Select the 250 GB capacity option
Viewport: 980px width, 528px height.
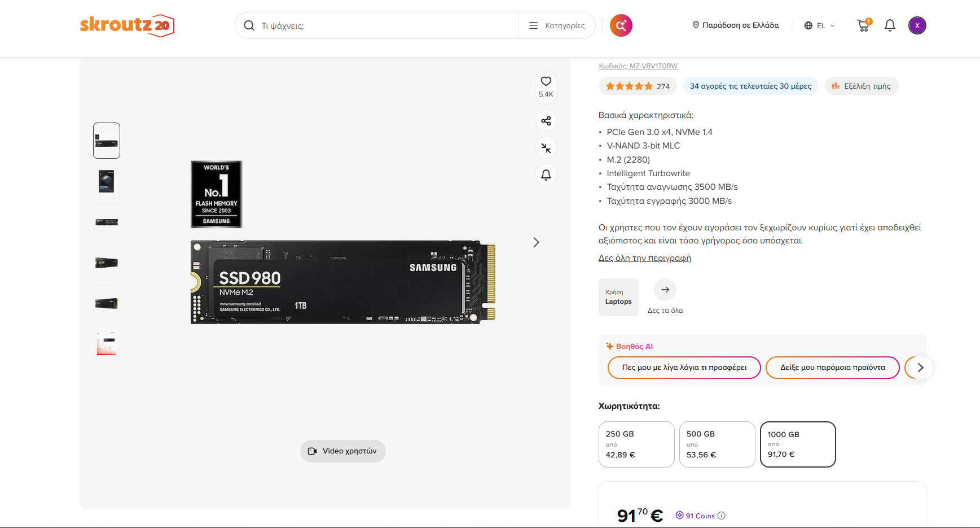(x=636, y=444)
